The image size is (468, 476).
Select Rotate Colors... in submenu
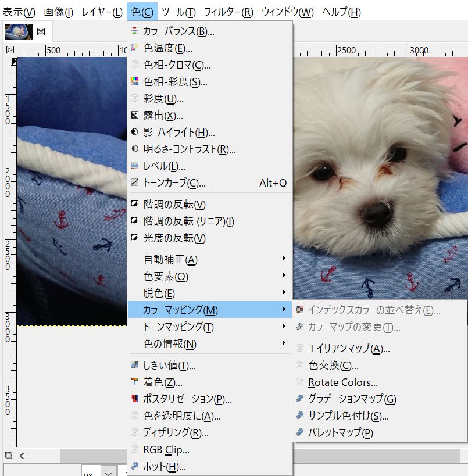click(380, 382)
